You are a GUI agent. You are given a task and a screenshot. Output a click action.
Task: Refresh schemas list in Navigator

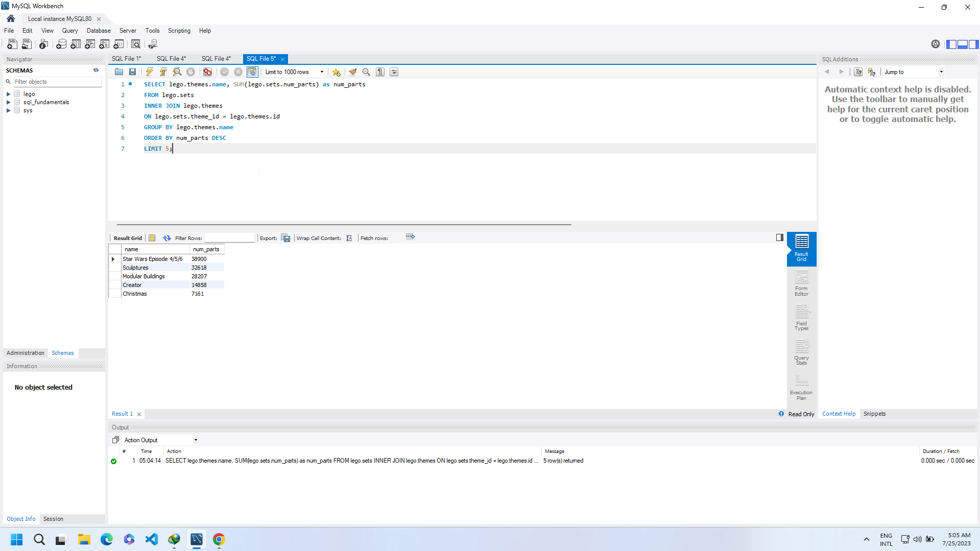coord(96,70)
